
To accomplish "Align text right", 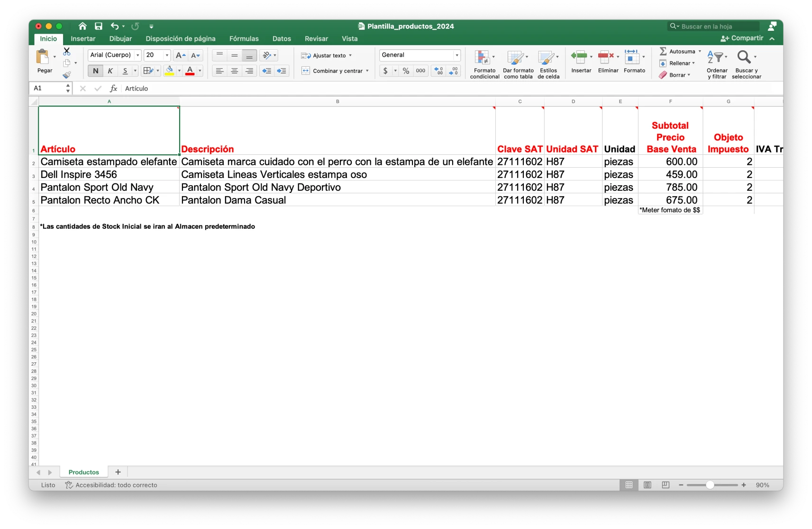I will pyautogui.click(x=249, y=71).
